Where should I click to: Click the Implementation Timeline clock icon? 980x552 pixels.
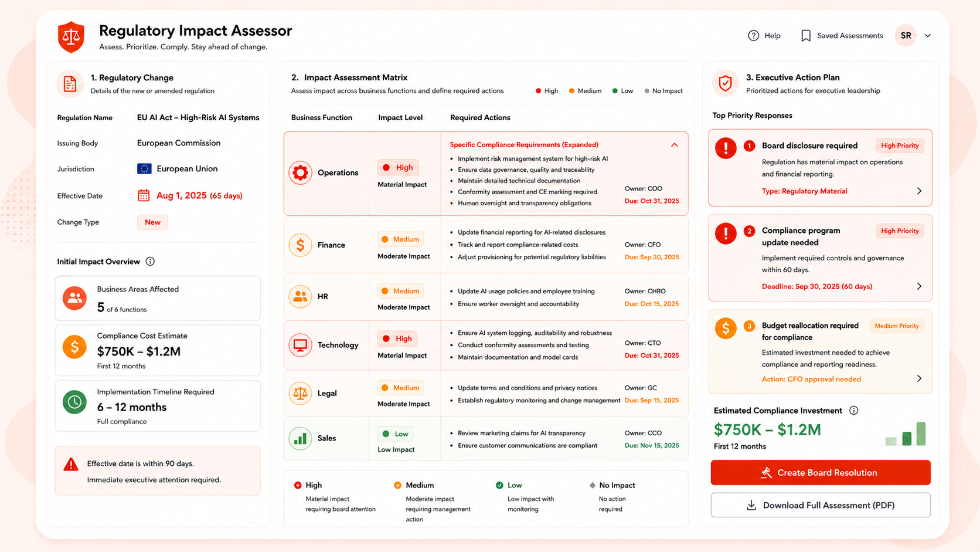coord(74,402)
